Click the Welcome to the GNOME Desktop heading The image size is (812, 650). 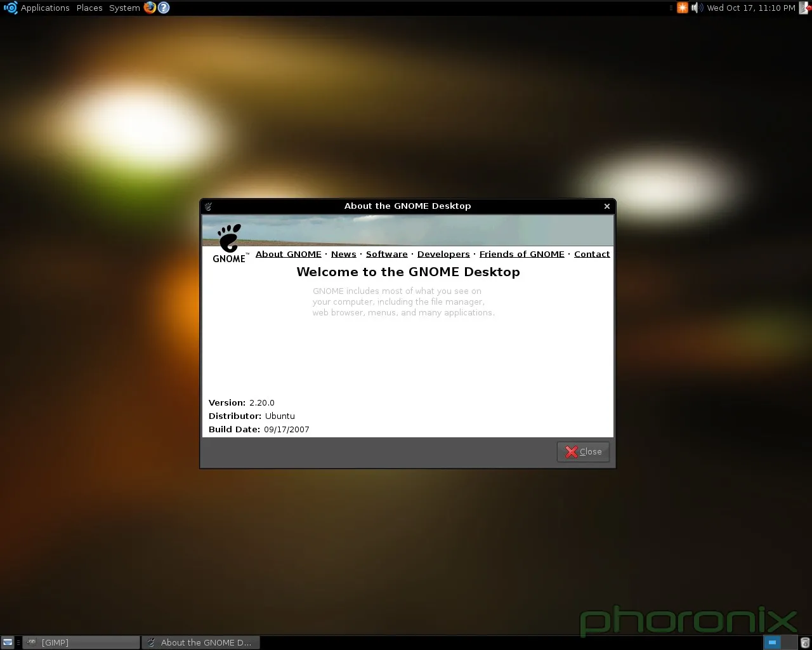(408, 272)
